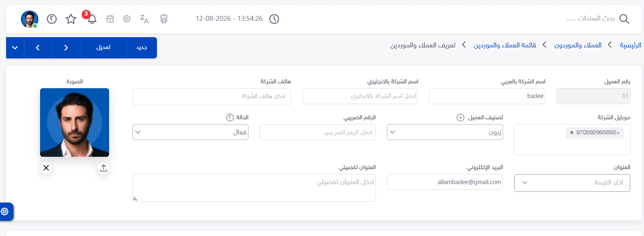This screenshot has width=644, height=236.
Task: Open the notifications bell icon
Action: (92, 19)
